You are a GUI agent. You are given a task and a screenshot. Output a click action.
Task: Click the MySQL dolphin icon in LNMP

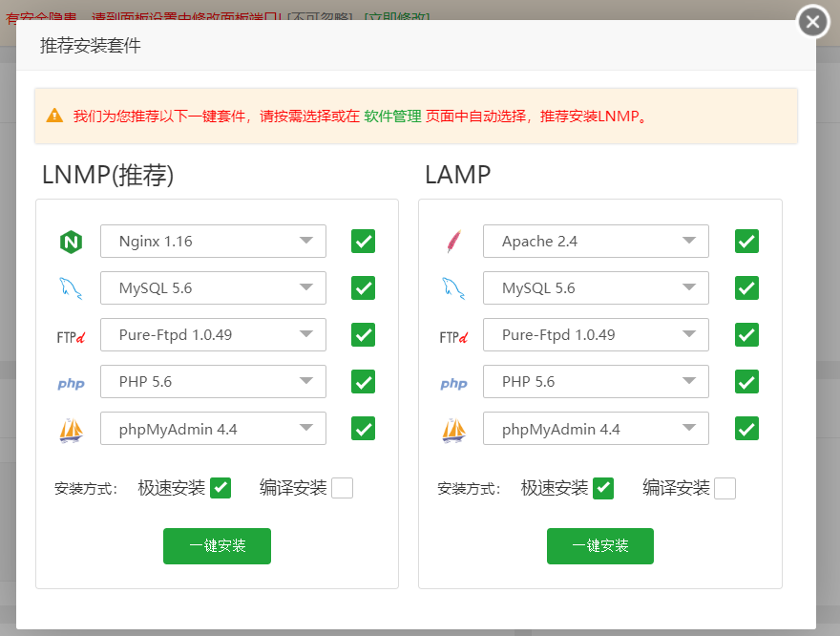point(71,288)
